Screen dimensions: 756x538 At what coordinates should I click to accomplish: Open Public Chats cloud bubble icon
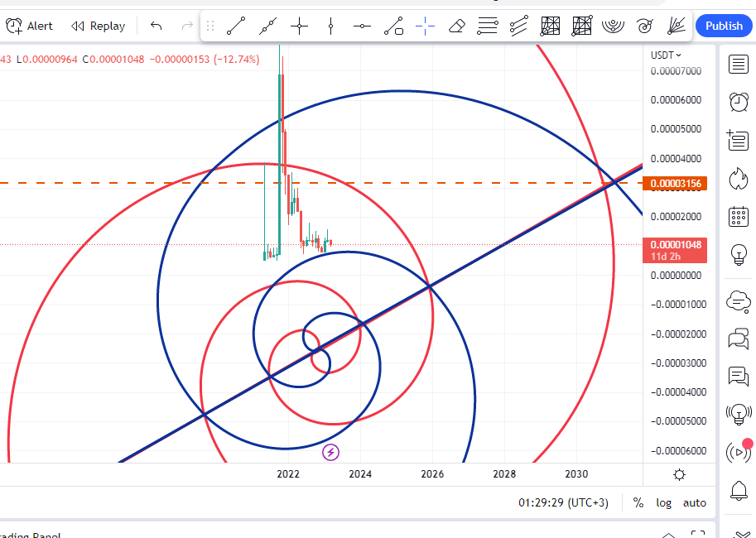(738, 302)
